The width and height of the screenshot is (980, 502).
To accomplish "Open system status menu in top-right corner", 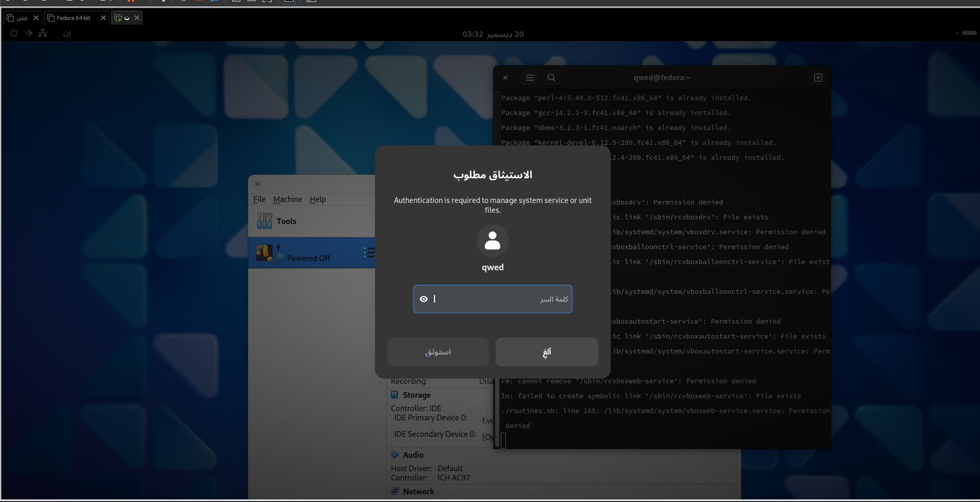I will click(966, 33).
